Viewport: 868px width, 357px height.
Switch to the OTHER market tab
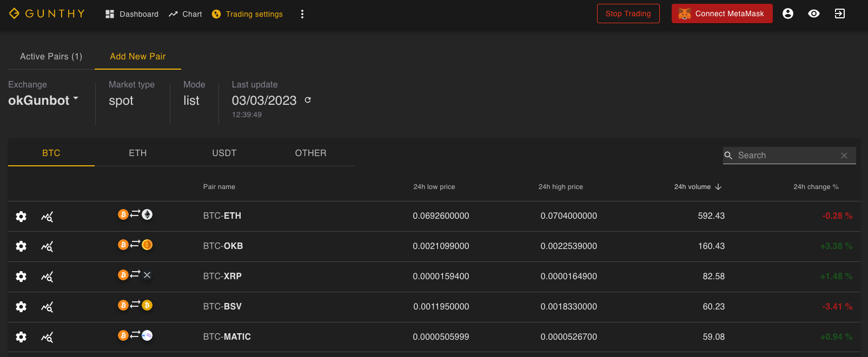click(x=311, y=153)
